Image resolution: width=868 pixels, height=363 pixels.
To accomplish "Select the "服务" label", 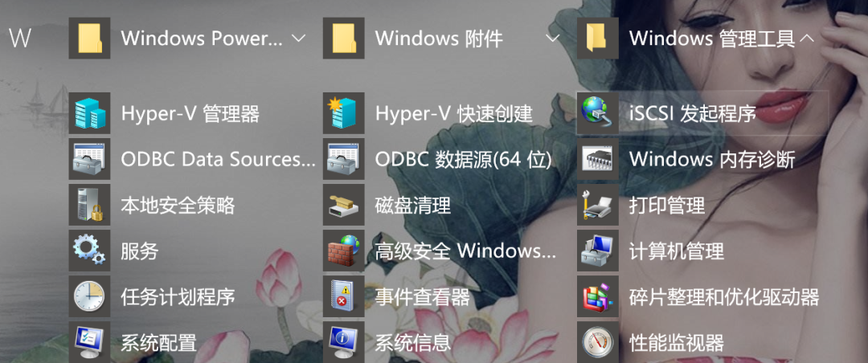I will [x=140, y=252].
